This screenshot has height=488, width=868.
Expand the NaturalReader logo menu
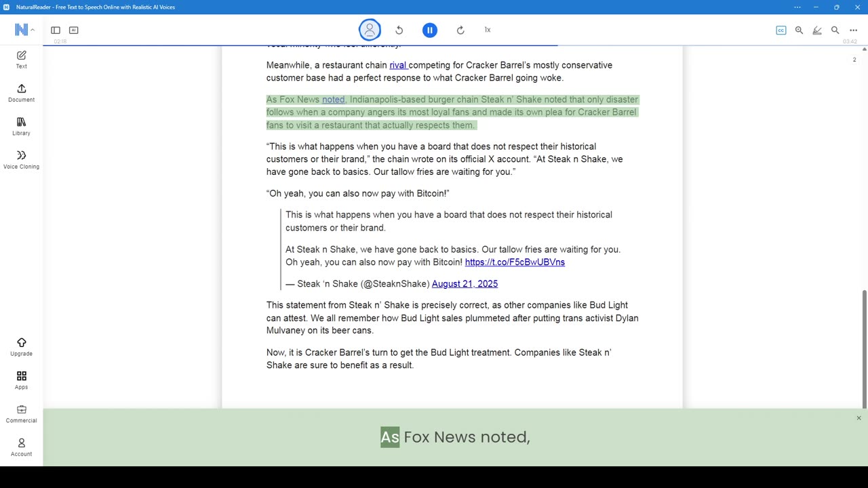tap(24, 30)
